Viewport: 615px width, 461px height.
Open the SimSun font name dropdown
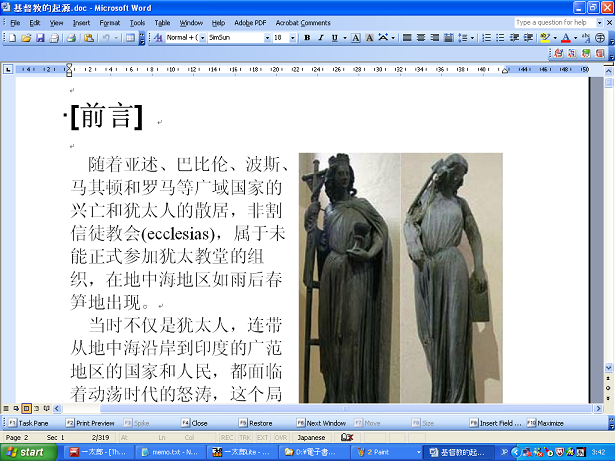(x=264, y=38)
